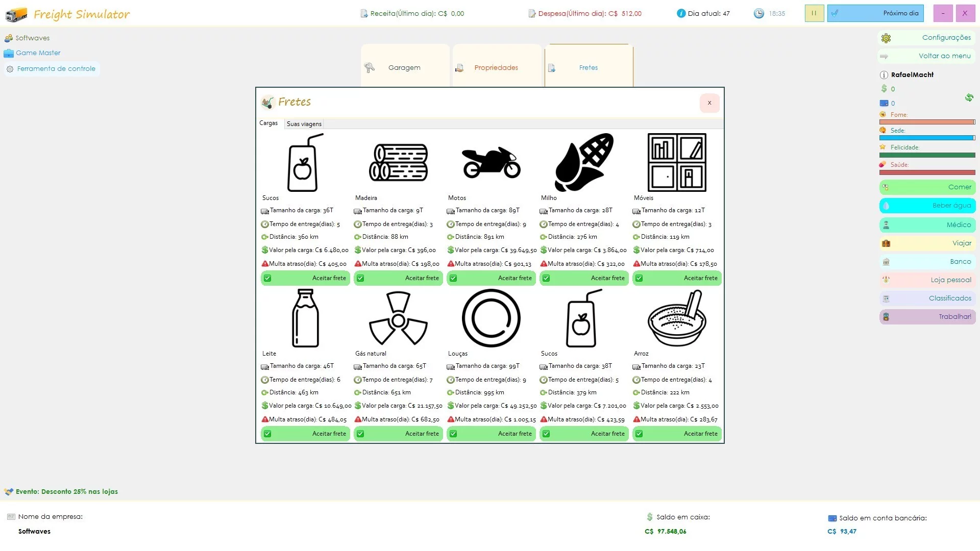Click the Beber agua button
Image resolution: width=980 pixels, height=551 pixels.
(927, 206)
